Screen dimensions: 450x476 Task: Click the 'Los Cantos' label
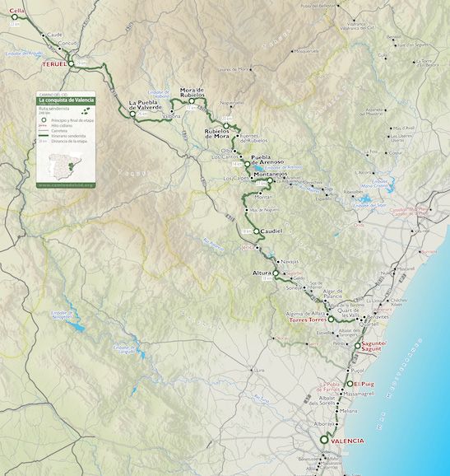[225, 157]
